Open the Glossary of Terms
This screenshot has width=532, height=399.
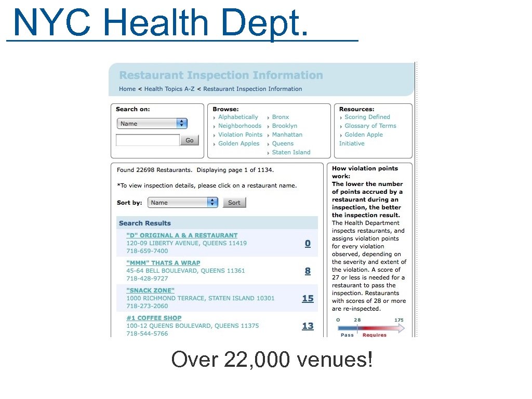click(370, 125)
